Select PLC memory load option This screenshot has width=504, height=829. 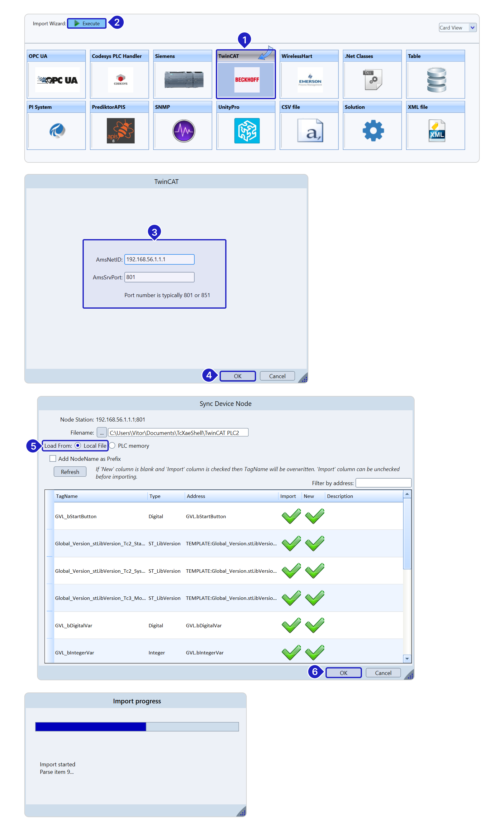[112, 446]
